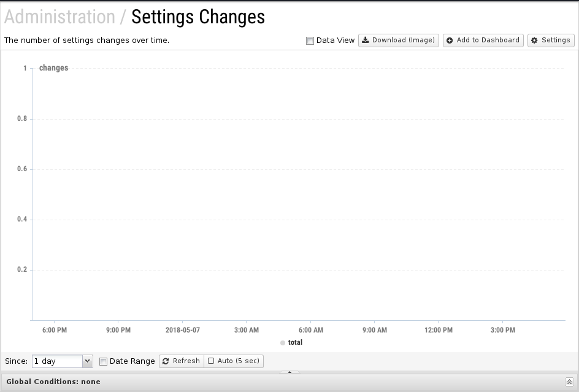Click the small up-arrow panel handle
The height and width of the screenshot is (392, 579).
pos(289,372)
